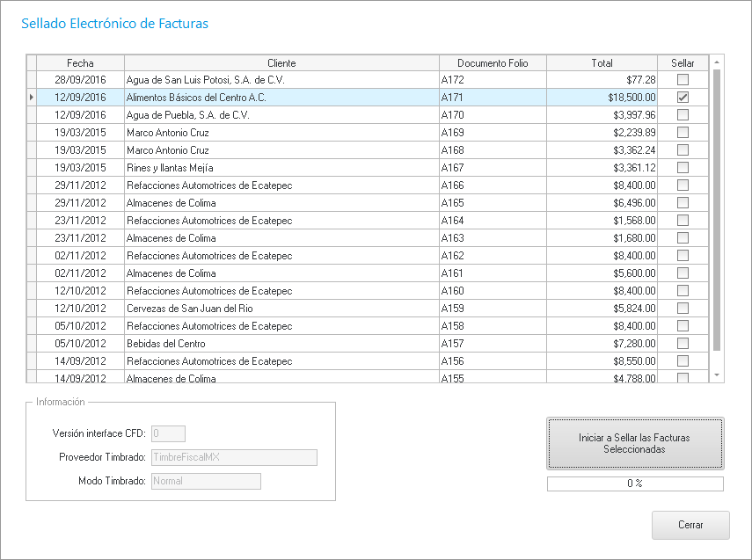The height and width of the screenshot is (560, 752).
Task: Mark invoice A159 for sealing
Action: tap(683, 309)
